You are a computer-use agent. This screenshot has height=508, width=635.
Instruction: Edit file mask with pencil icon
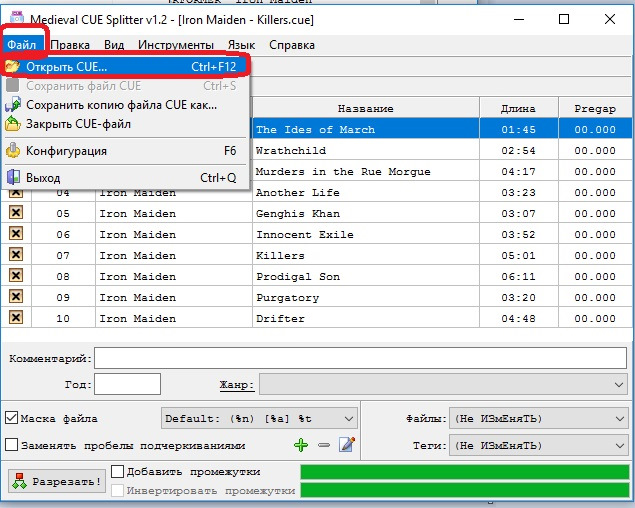pyautogui.click(x=347, y=444)
